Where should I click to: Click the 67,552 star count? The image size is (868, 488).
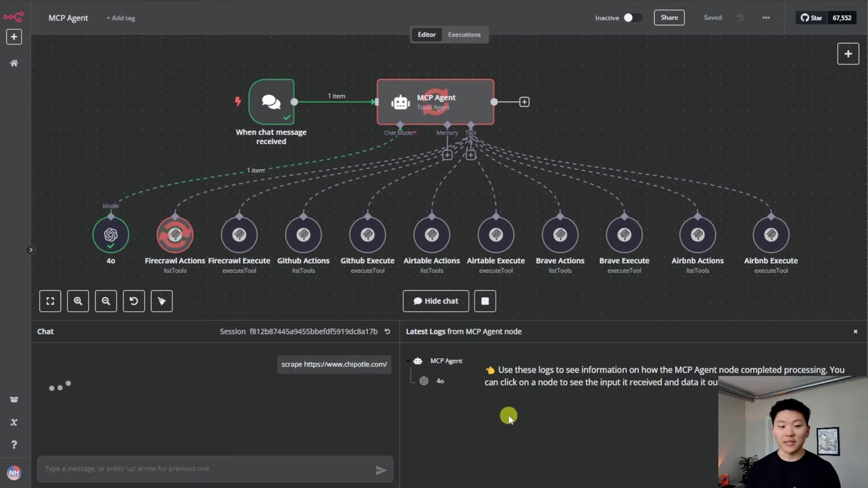[842, 18]
